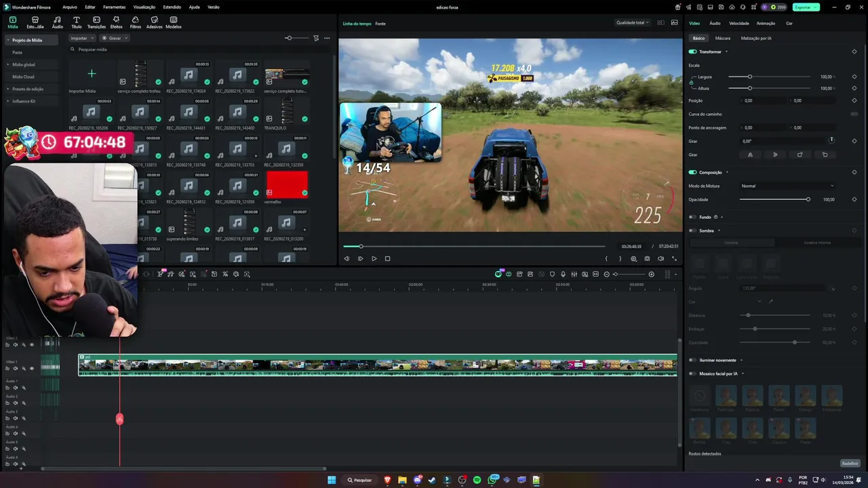Stop preview playback with square button
The image size is (868, 488).
coord(387,258)
